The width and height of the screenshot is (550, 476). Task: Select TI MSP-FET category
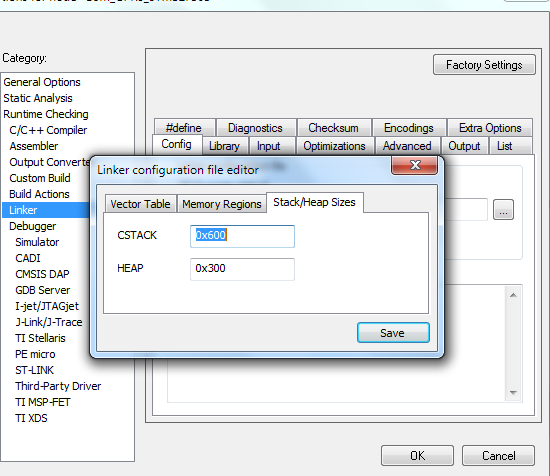[43, 402]
